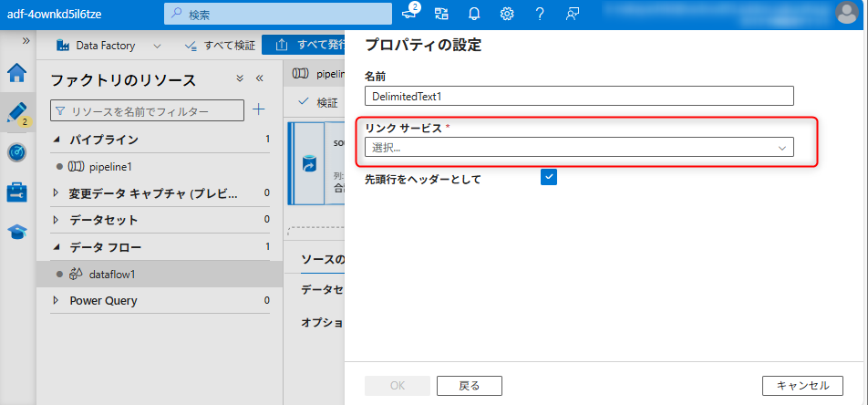The image size is (868, 405).
Task: Open the Manage toolbox icon in sidebar
Action: point(17,192)
